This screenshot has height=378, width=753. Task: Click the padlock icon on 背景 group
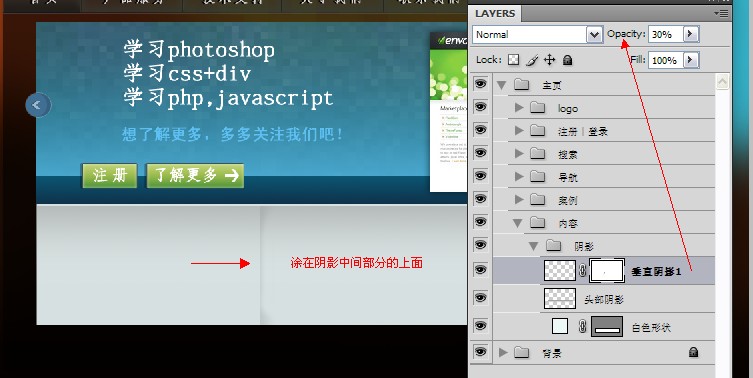coord(693,352)
